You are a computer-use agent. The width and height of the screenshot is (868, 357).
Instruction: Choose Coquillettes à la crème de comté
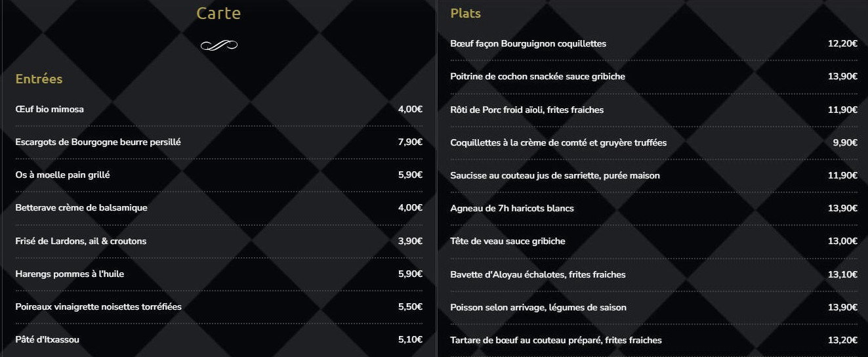coord(558,142)
